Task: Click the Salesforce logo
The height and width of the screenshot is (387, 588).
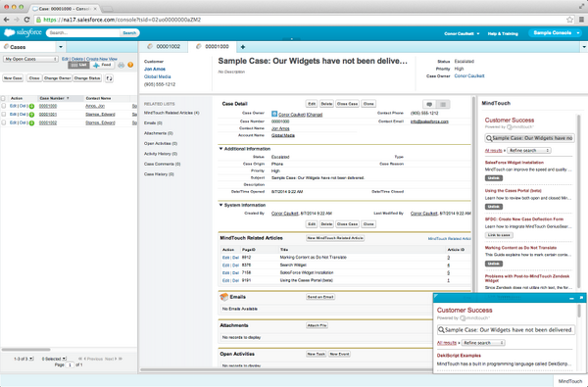Action: (23, 33)
